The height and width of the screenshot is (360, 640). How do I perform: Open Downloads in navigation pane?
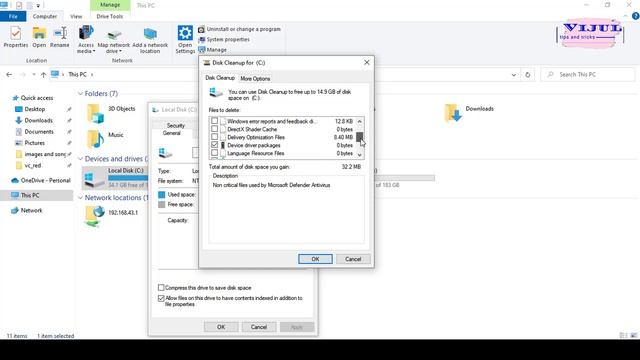(38, 120)
